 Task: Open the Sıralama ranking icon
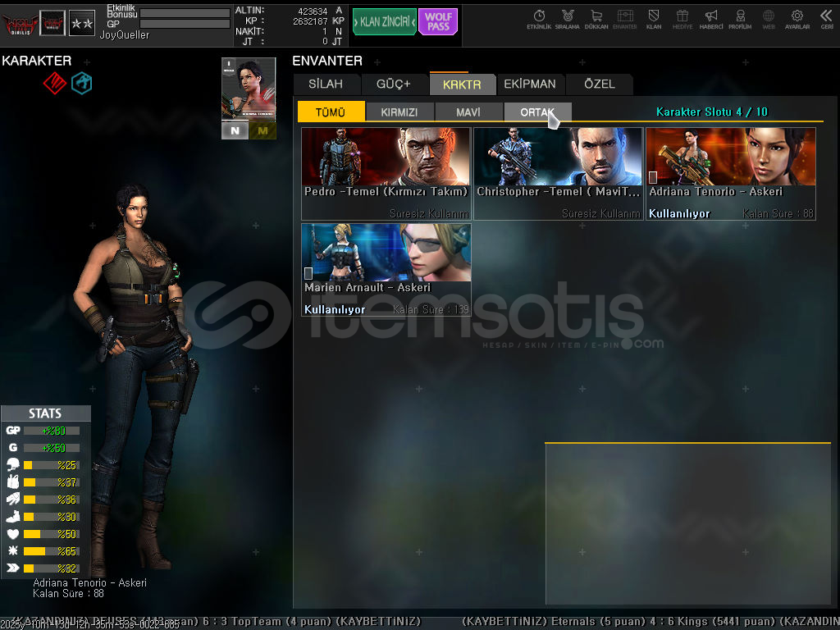click(567, 19)
